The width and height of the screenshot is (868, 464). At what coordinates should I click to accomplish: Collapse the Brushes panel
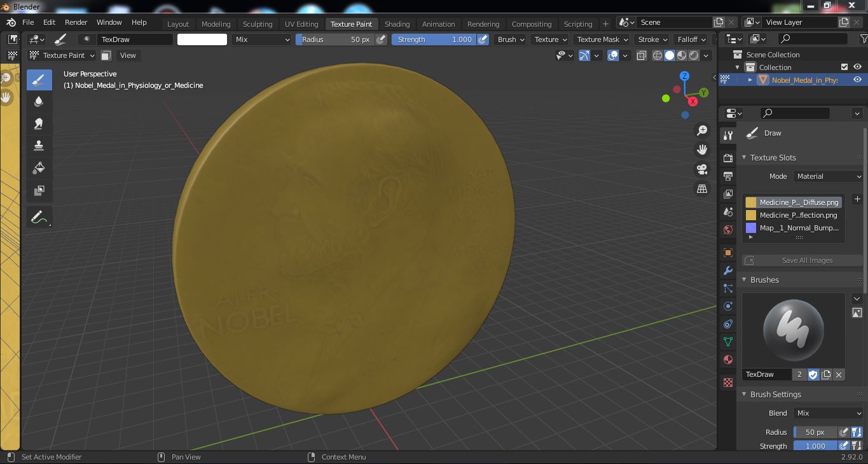pyautogui.click(x=745, y=280)
